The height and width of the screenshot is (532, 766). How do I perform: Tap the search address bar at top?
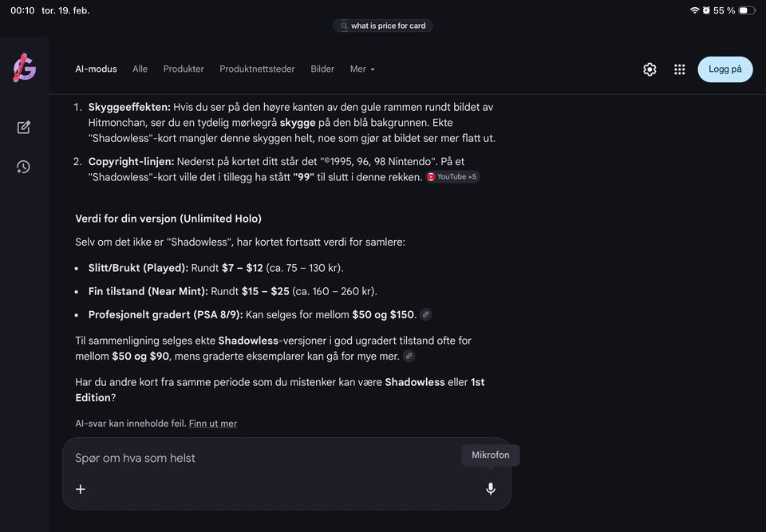[x=383, y=26]
